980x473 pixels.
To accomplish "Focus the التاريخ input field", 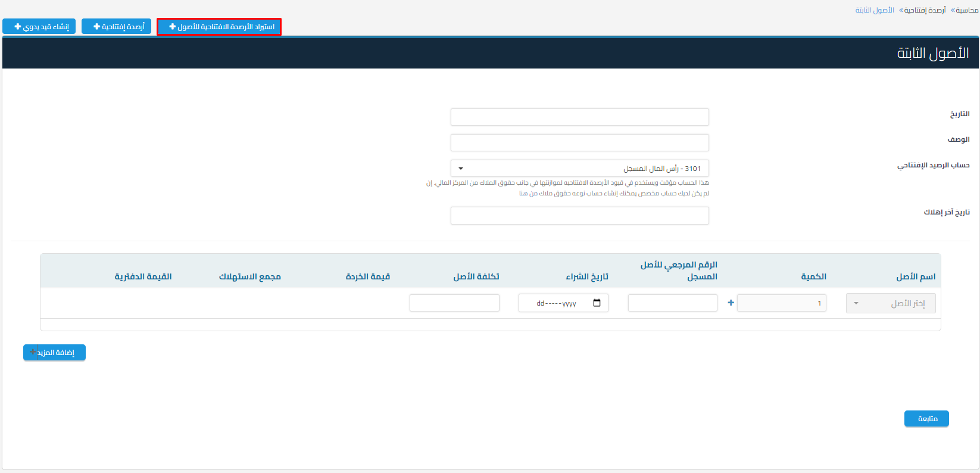I will pos(579,117).
